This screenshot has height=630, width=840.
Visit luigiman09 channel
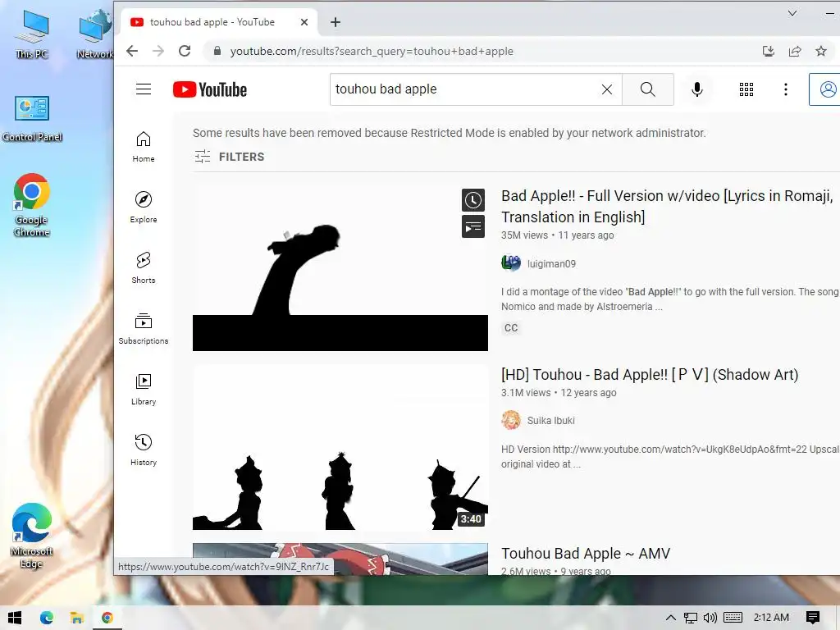[551, 263]
